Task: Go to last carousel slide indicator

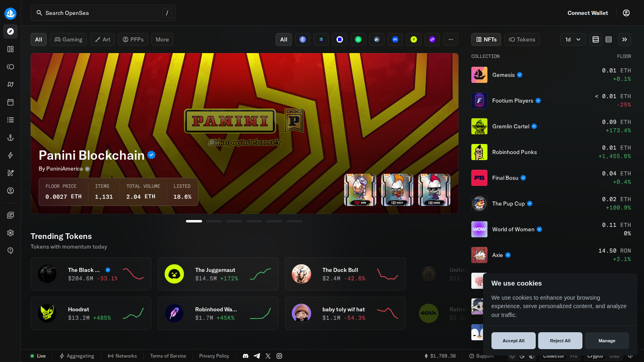Action: pos(295,221)
